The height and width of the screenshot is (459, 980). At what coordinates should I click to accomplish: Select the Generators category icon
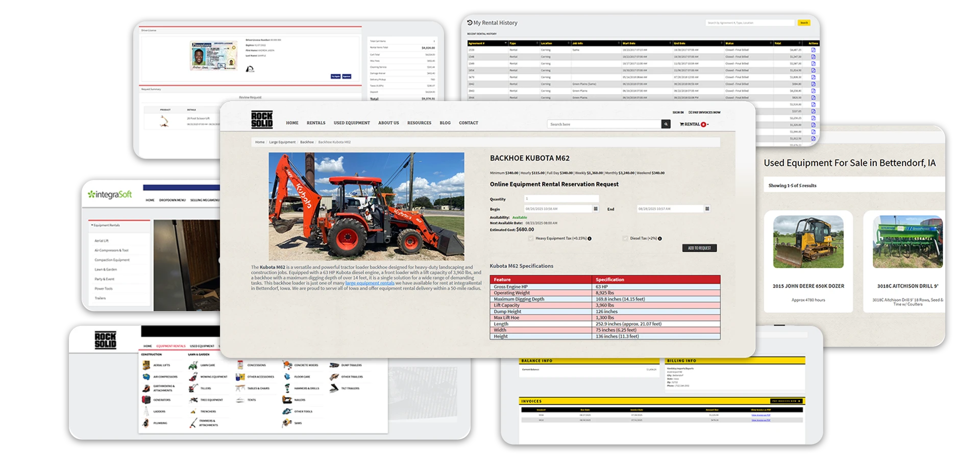pos(146,400)
